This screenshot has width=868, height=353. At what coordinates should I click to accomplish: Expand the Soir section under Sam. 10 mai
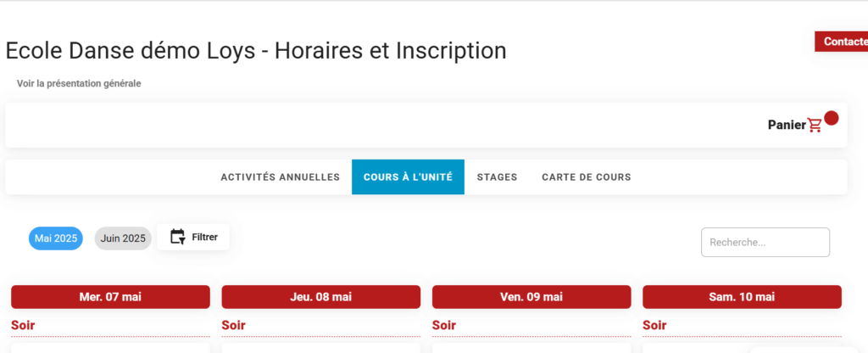[x=655, y=325]
